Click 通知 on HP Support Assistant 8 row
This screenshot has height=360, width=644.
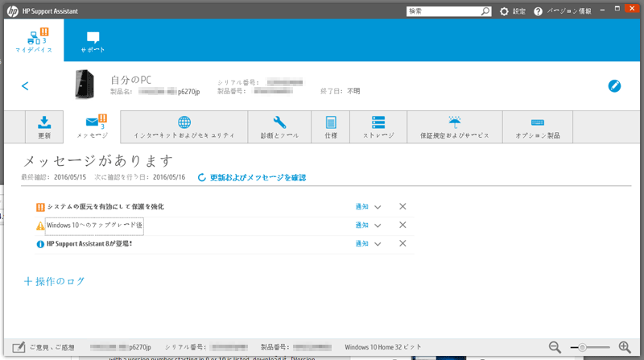click(361, 244)
